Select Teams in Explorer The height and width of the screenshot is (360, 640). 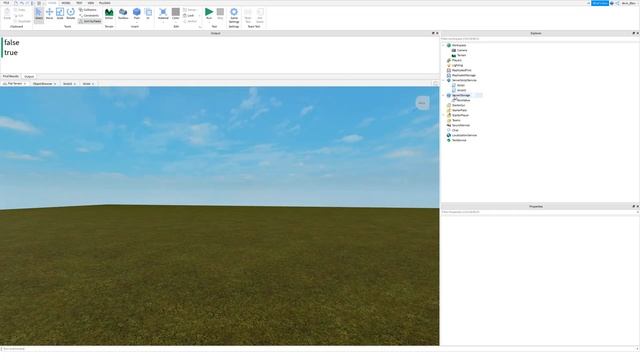[x=456, y=120]
